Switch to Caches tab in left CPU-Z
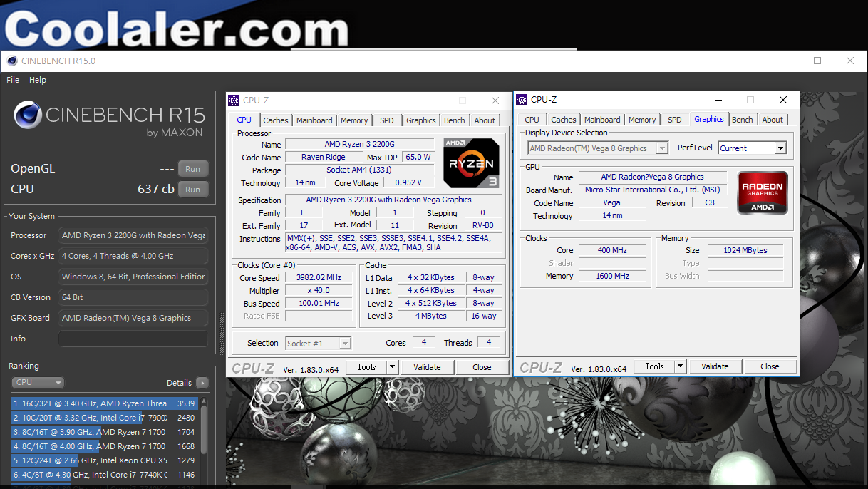The image size is (868, 489). click(276, 120)
